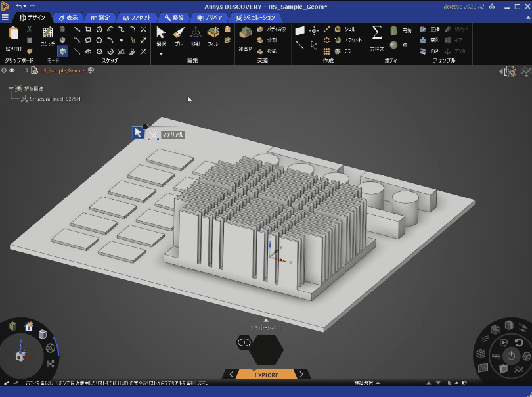Pick the Point sketch tool
532x397 pixels.
tap(121, 40)
